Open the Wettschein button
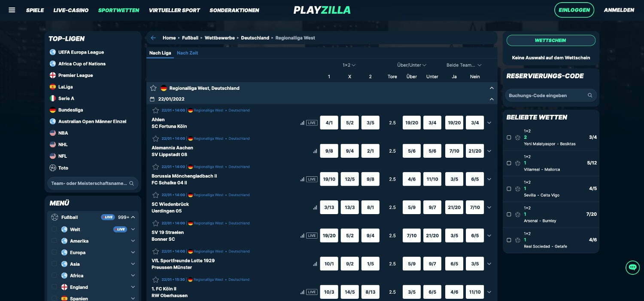This screenshot has width=644, height=301. pyautogui.click(x=551, y=40)
